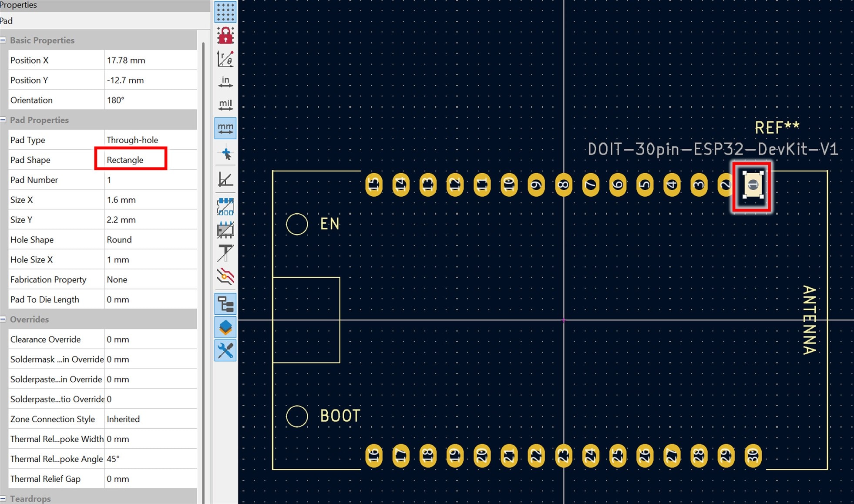Collapse the Basic Properties section
854x504 pixels.
tap(3, 40)
